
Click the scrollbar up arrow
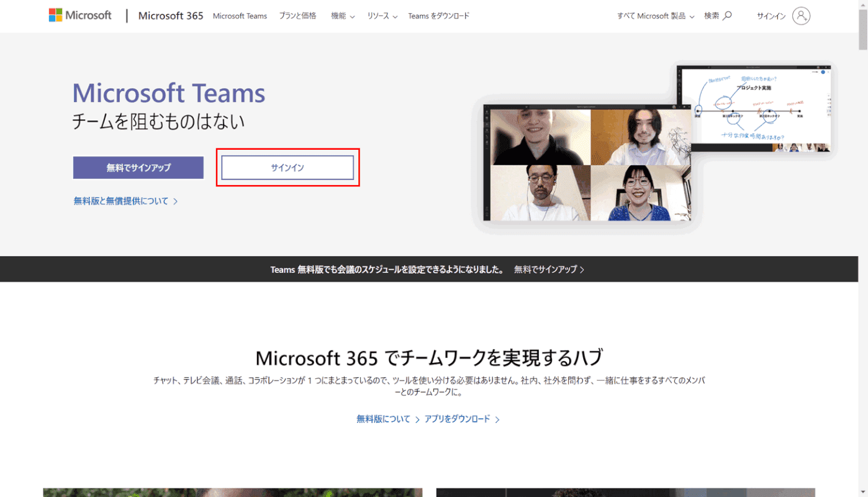pos(863,4)
